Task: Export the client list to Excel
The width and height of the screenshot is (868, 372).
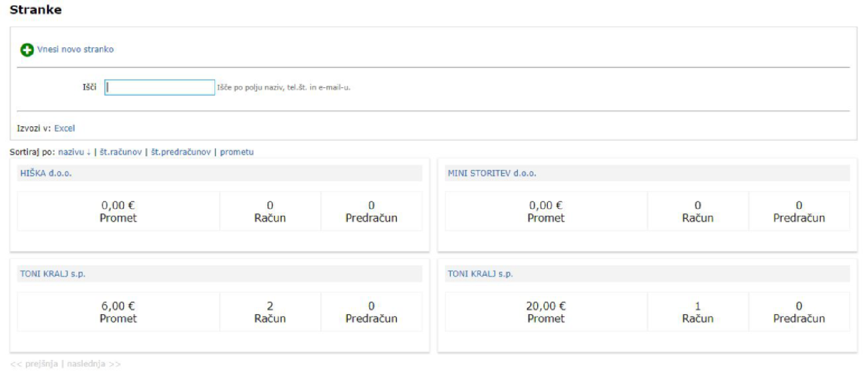Action: pyautogui.click(x=64, y=128)
